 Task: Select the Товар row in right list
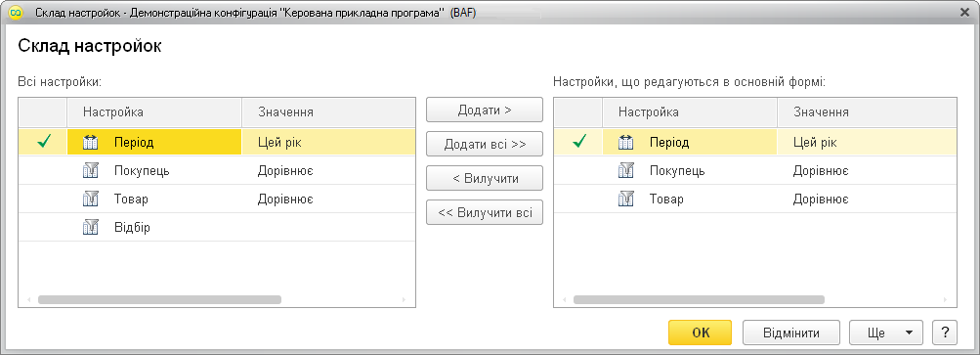pos(755,200)
